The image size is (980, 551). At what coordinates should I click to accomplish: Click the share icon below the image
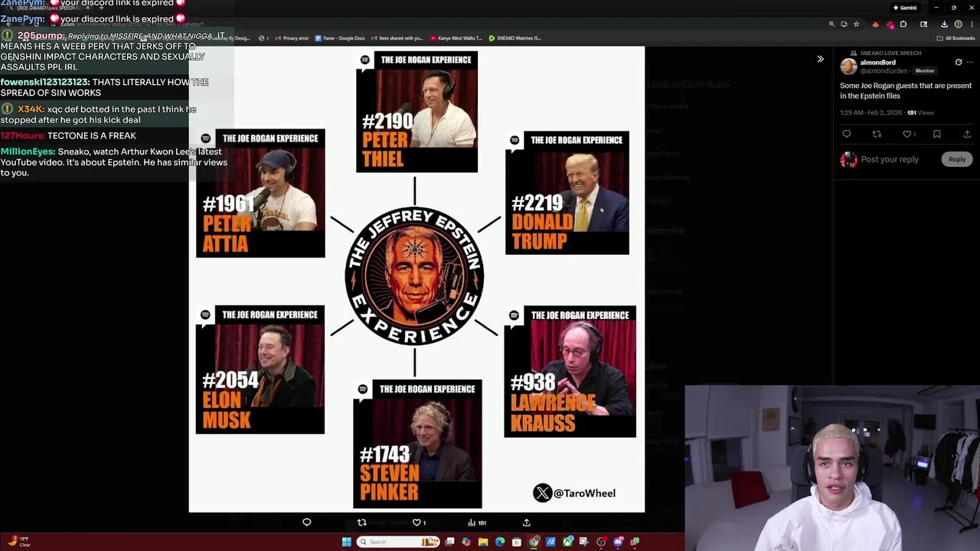526,522
